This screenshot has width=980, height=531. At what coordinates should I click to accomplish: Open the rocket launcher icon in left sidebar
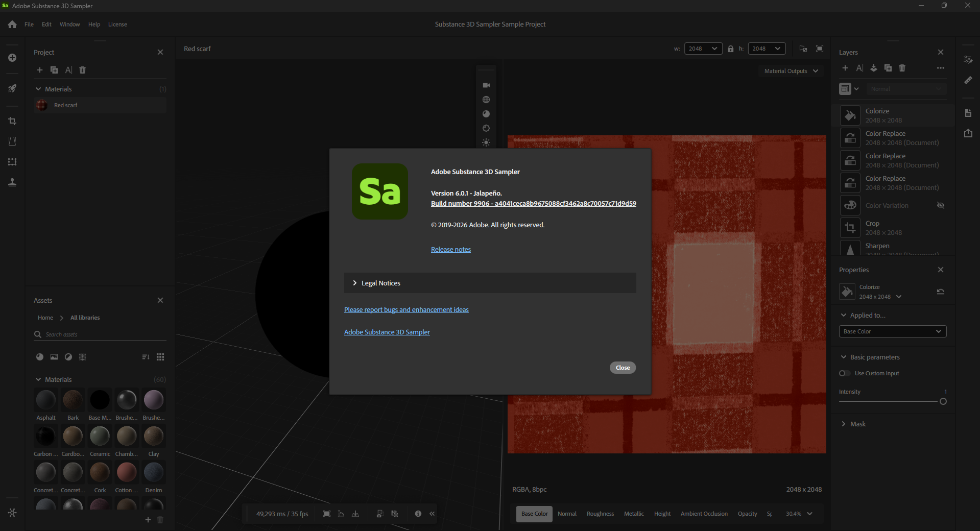(12, 88)
